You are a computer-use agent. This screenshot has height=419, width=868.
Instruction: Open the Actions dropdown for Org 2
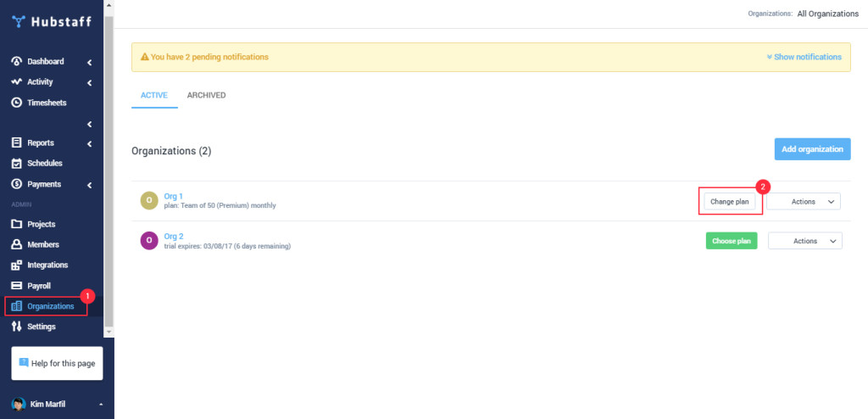tap(805, 241)
